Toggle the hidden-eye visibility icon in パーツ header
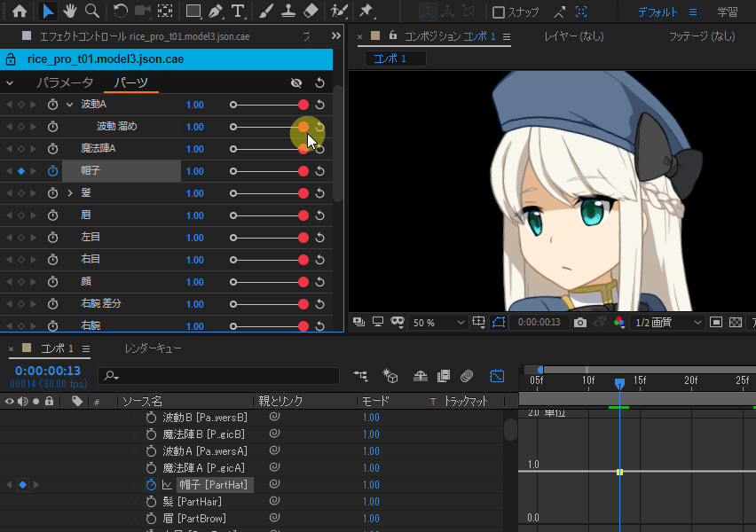 [297, 83]
